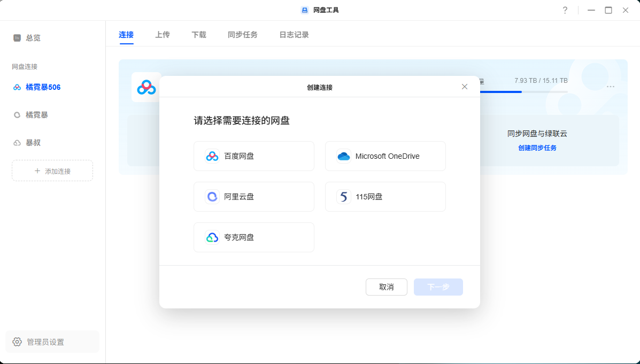Open the 日志记录 tab
The width and height of the screenshot is (640, 364).
pyautogui.click(x=294, y=35)
